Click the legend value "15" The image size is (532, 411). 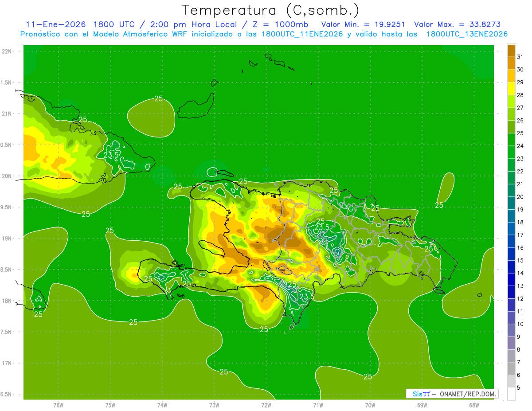tap(520, 260)
